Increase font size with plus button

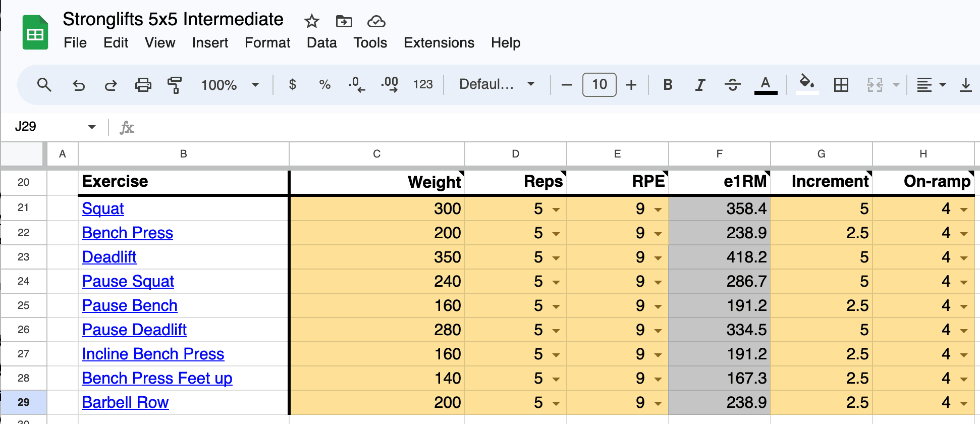[x=631, y=85]
